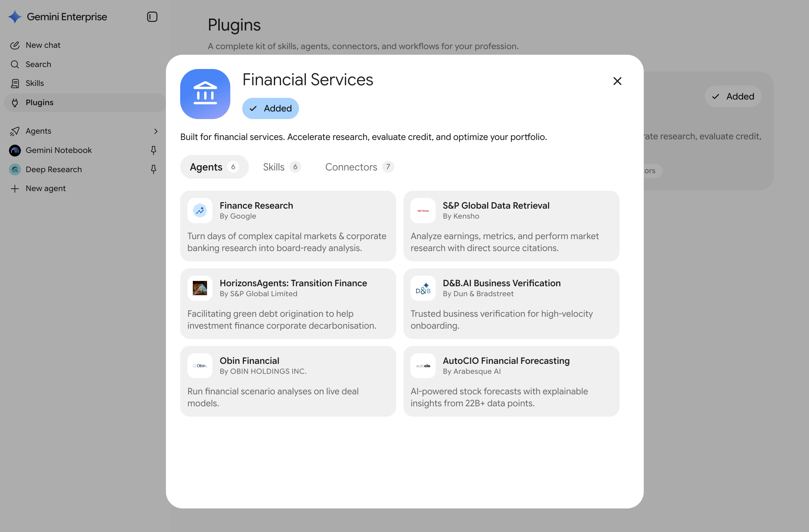Click the 'Facilitating green debt origination' description
The width and height of the screenshot is (809, 532).
(x=282, y=320)
